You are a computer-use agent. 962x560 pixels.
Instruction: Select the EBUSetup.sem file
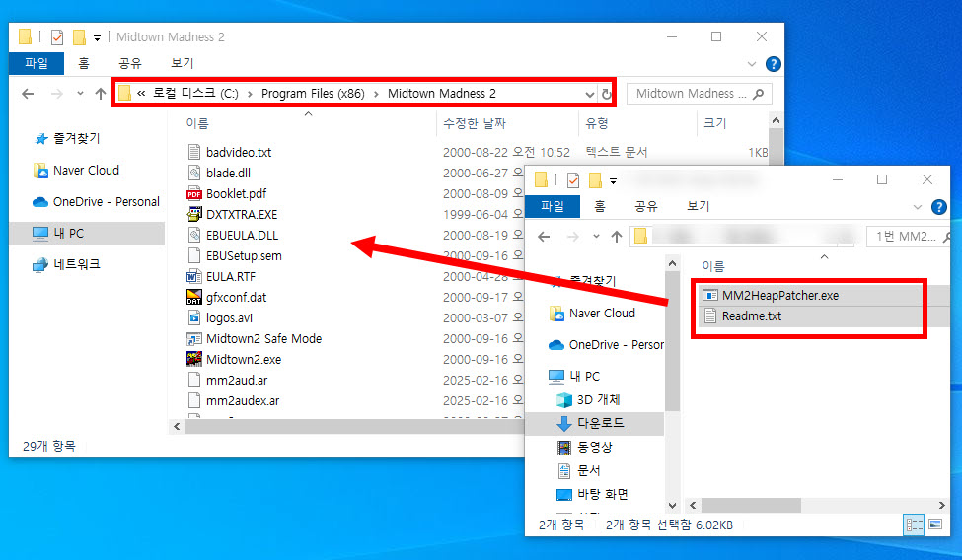[x=244, y=255]
